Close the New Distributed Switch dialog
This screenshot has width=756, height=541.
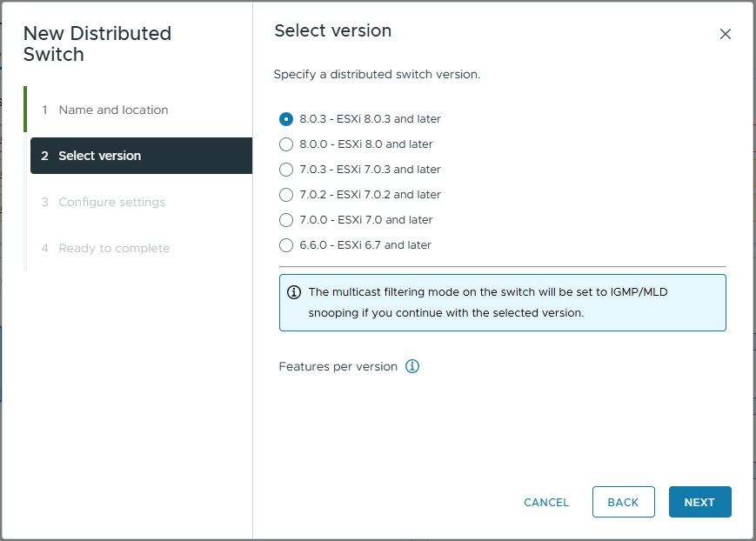(x=725, y=34)
